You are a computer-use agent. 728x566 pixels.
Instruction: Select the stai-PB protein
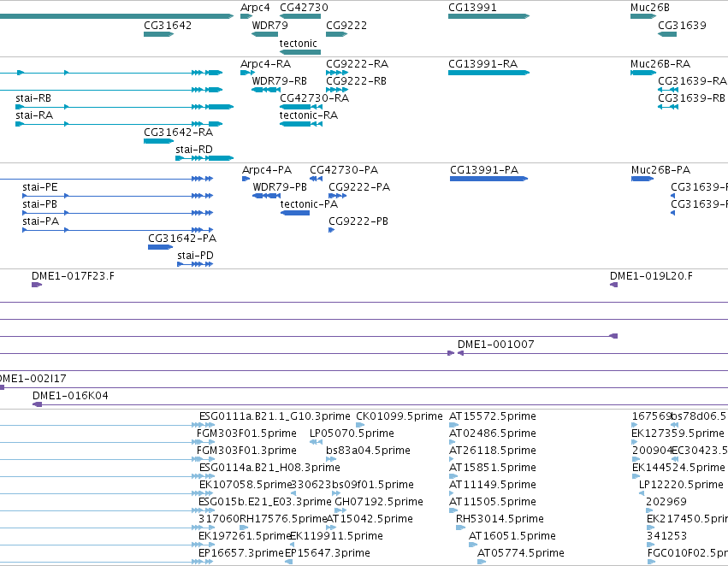click(117, 214)
